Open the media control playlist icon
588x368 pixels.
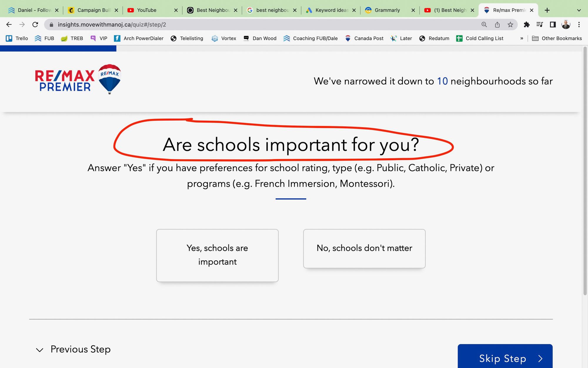[x=539, y=24]
